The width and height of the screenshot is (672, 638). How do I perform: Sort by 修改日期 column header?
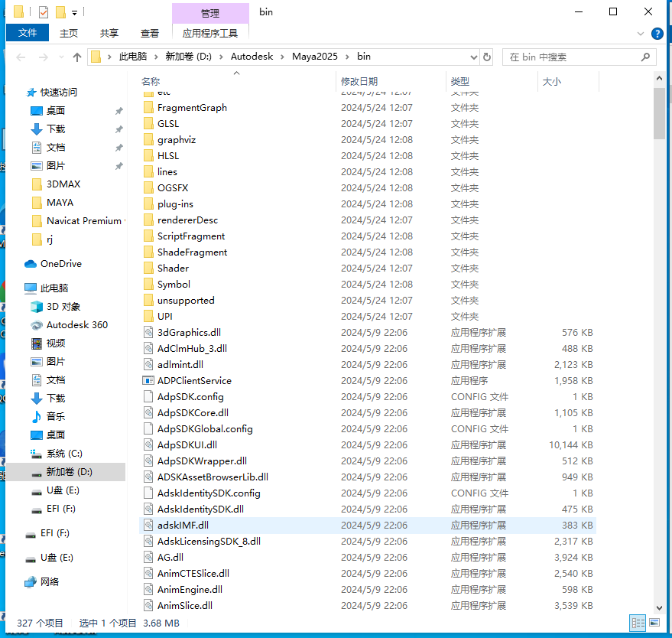(359, 81)
